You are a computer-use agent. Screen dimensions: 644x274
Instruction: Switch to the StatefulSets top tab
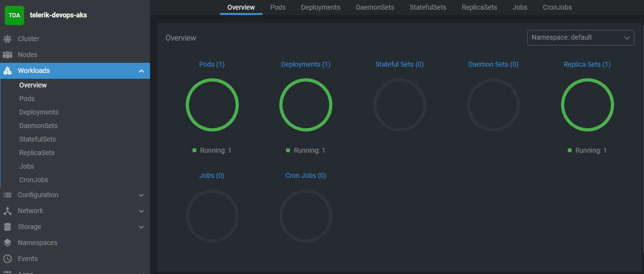click(428, 7)
